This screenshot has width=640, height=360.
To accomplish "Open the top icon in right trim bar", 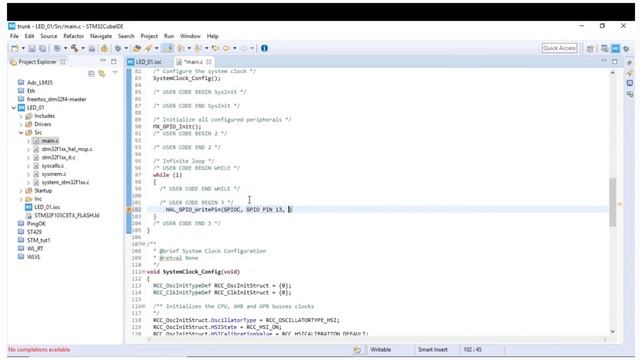I will tap(630, 63).
